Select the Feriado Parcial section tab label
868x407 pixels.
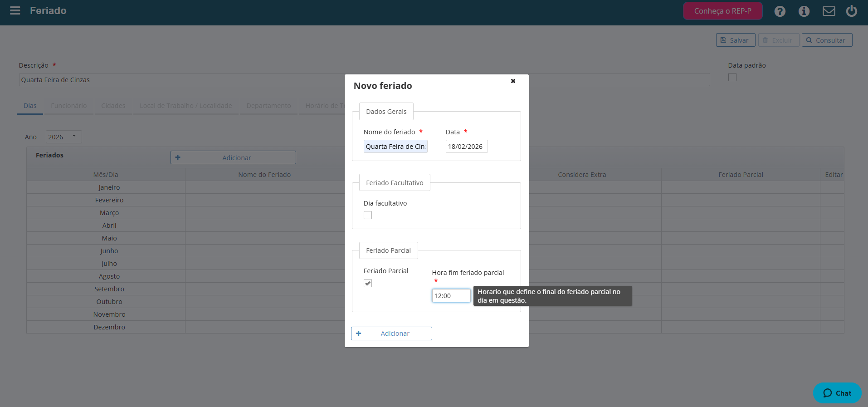click(388, 250)
